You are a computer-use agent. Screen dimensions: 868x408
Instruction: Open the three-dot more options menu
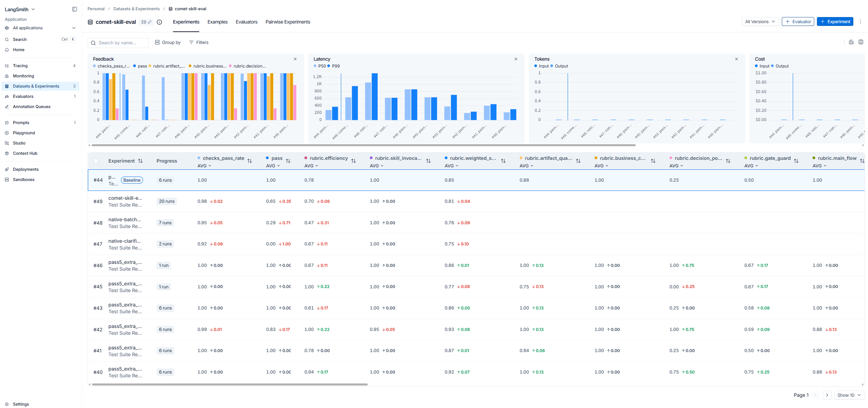pos(861,21)
